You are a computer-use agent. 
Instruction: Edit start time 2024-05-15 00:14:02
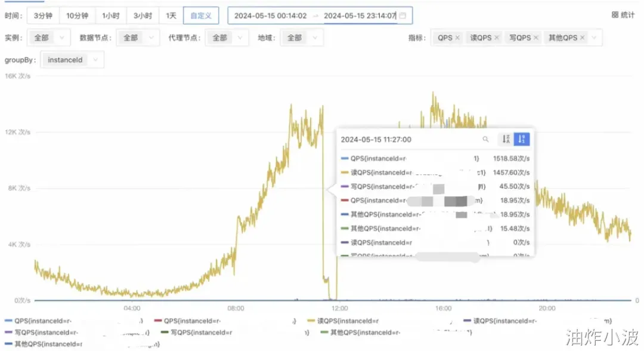click(270, 16)
